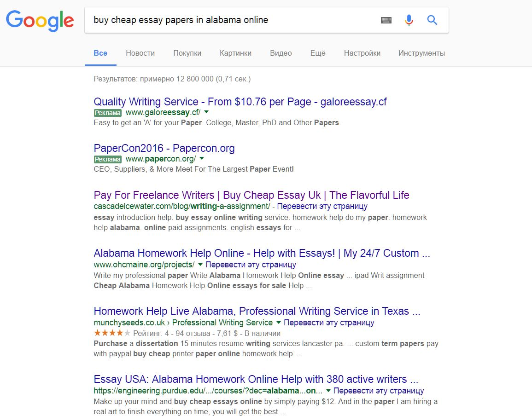Click the Реклама badge on papercon ad

point(108,159)
